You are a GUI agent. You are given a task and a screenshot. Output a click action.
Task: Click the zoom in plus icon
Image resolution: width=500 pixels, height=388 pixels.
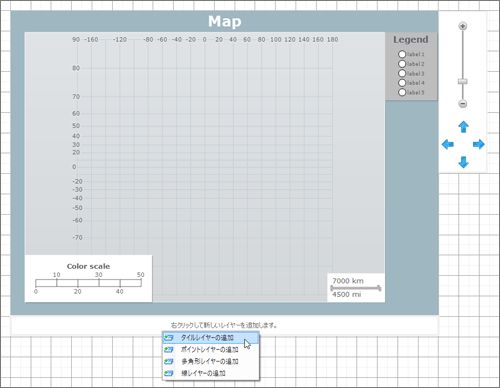[x=463, y=26]
